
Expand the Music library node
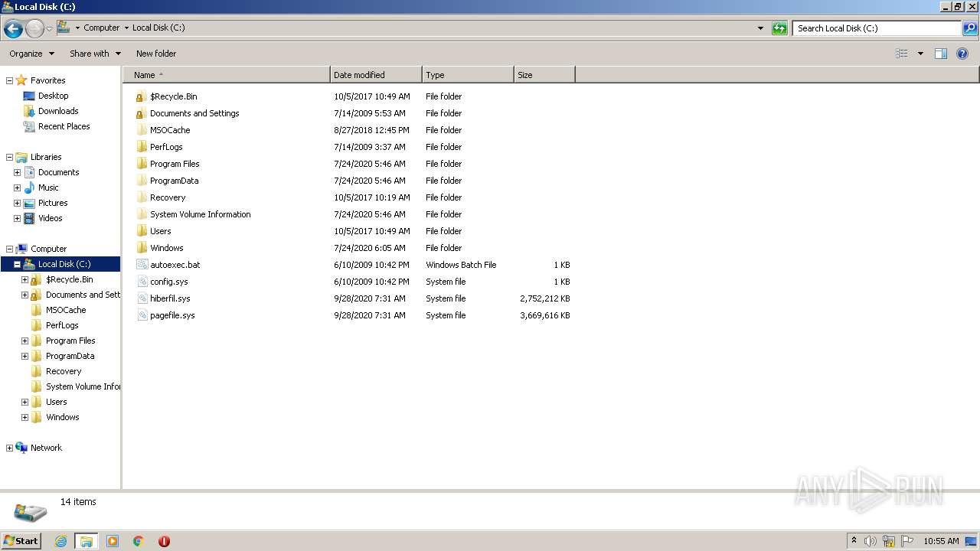tap(17, 187)
